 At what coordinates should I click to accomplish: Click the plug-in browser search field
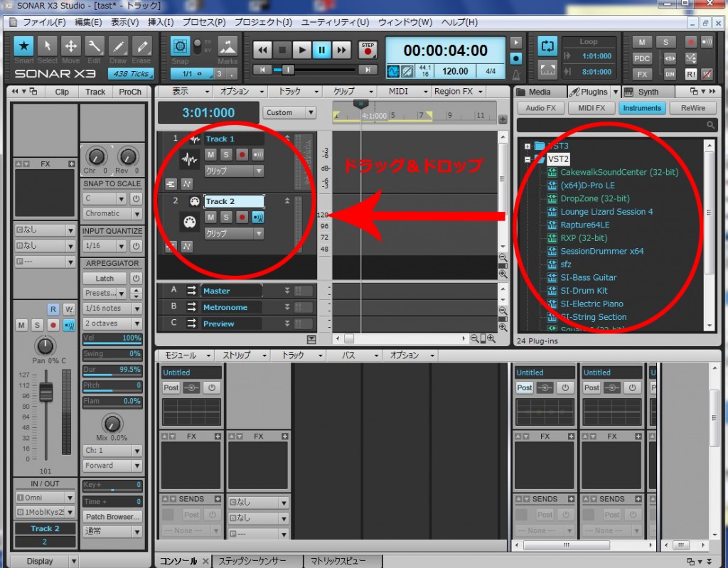pos(616,125)
